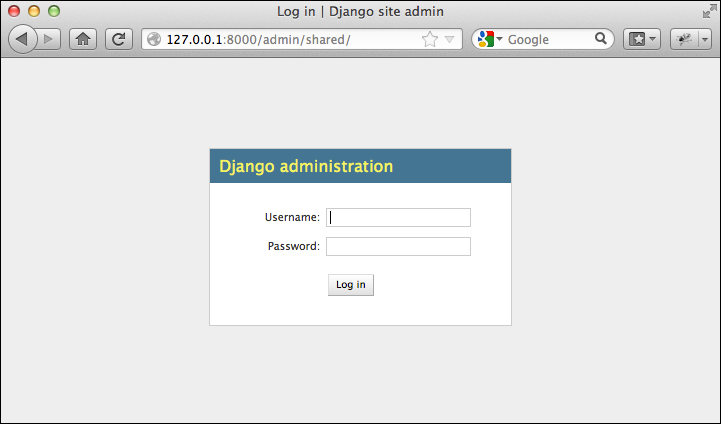This screenshot has height=424, width=721.
Task: Enter fullscreen using the expand arrows icon
Action: (x=710, y=11)
